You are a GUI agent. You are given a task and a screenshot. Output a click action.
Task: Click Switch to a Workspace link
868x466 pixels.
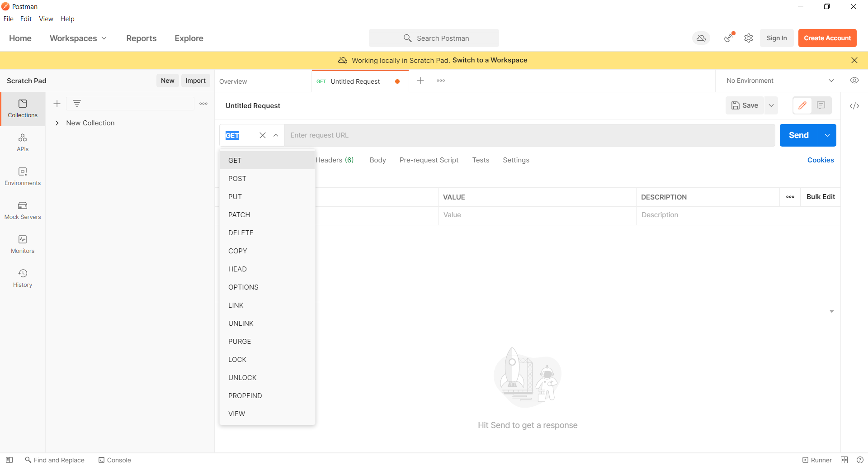point(490,60)
